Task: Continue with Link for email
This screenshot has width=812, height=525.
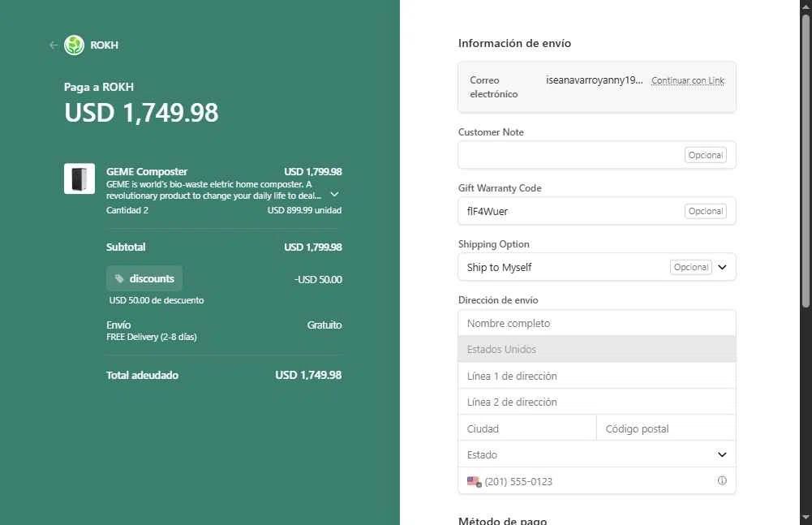Action: coord(688,80)
